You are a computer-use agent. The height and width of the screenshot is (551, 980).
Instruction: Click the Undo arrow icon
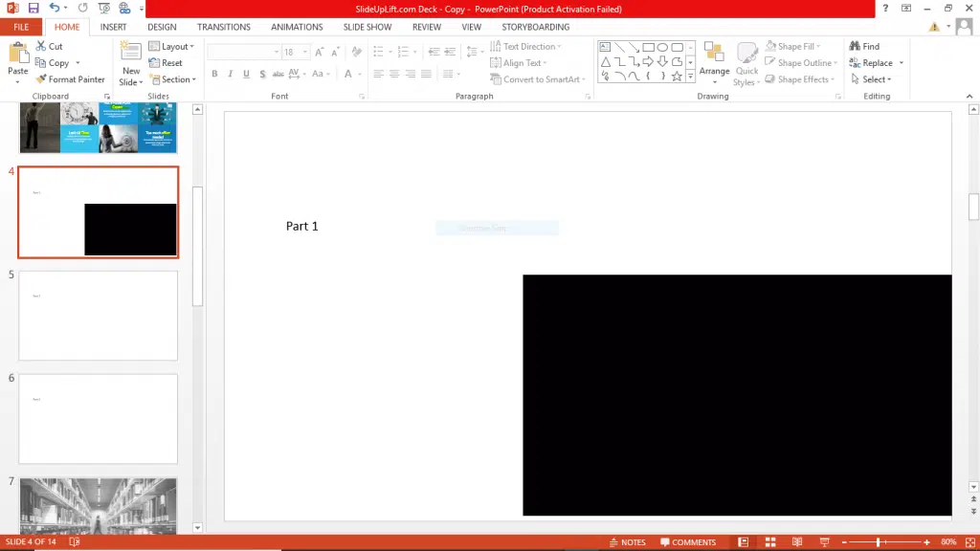click(x=55, y=9)
